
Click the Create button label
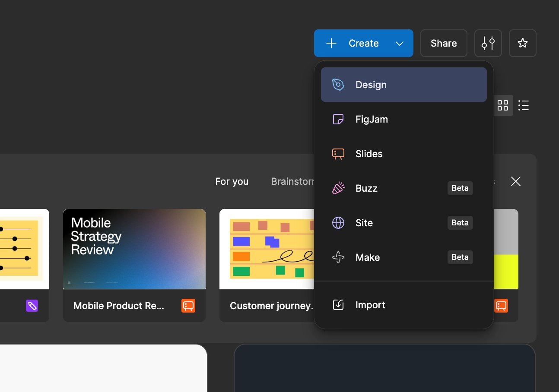click(364, 43)
